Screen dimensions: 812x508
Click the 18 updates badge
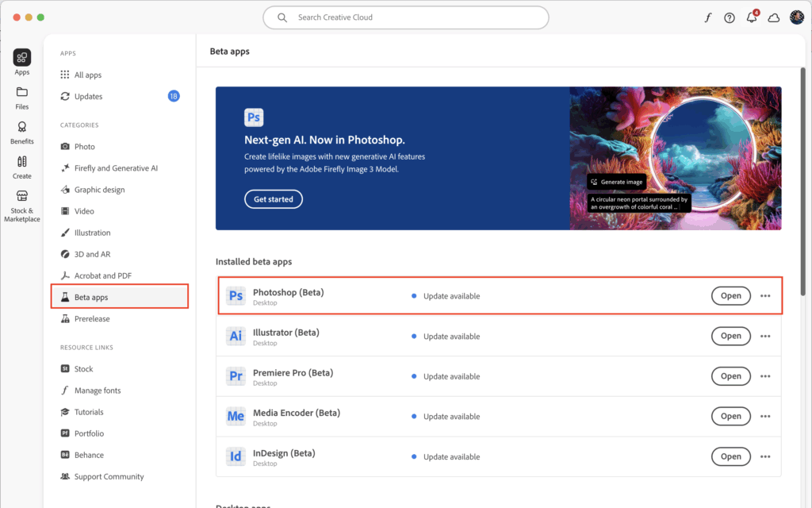click(x=174, y=96)
